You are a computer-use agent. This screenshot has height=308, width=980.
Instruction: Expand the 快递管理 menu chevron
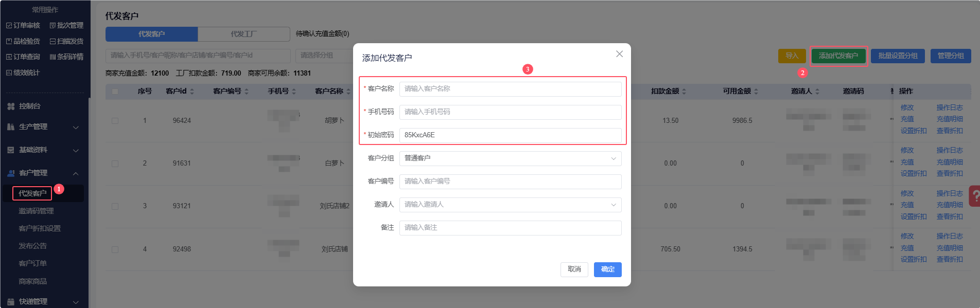pyautogui.click(x=76, y=302)
